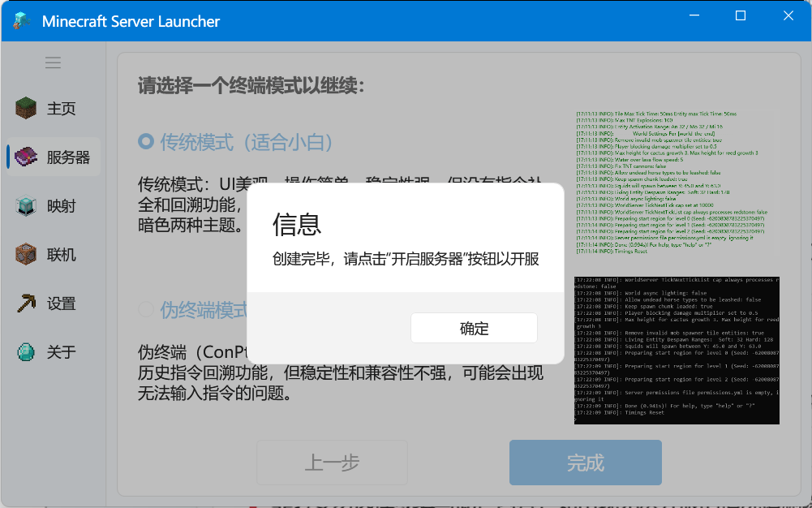The height and width of the screenshot is (508, 812).
Task: Click the black pseudo-terminal preview image
Action: (677, 350)
